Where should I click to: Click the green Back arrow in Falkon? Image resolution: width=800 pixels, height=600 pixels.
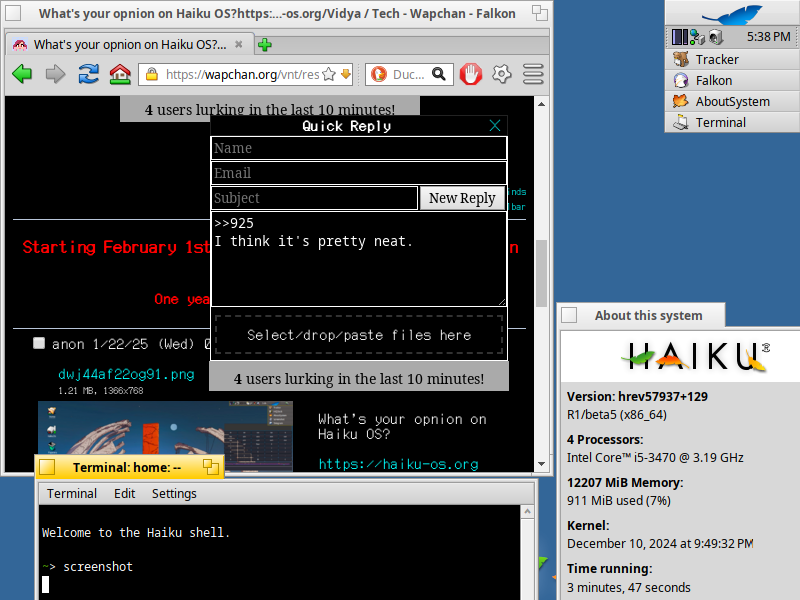pos(22,74)
